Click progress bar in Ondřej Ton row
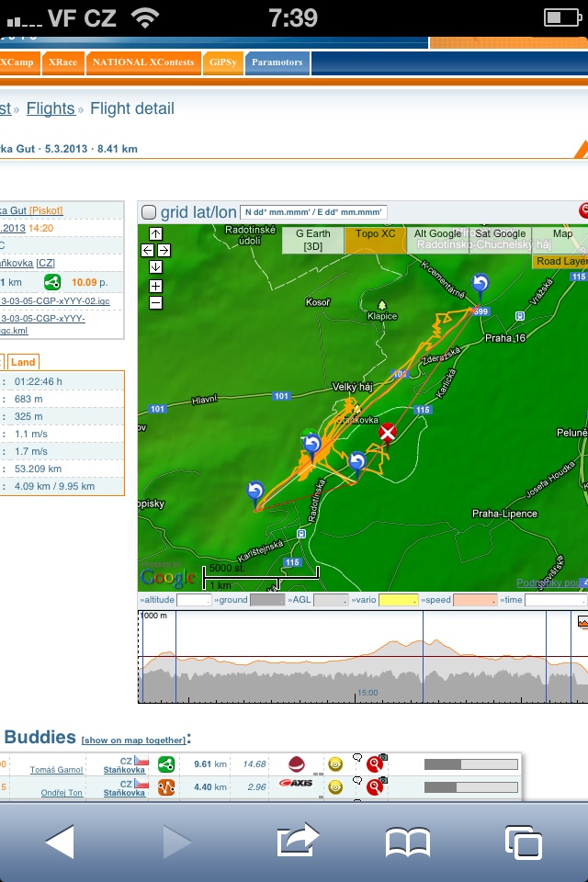 (x=471, y=787)
